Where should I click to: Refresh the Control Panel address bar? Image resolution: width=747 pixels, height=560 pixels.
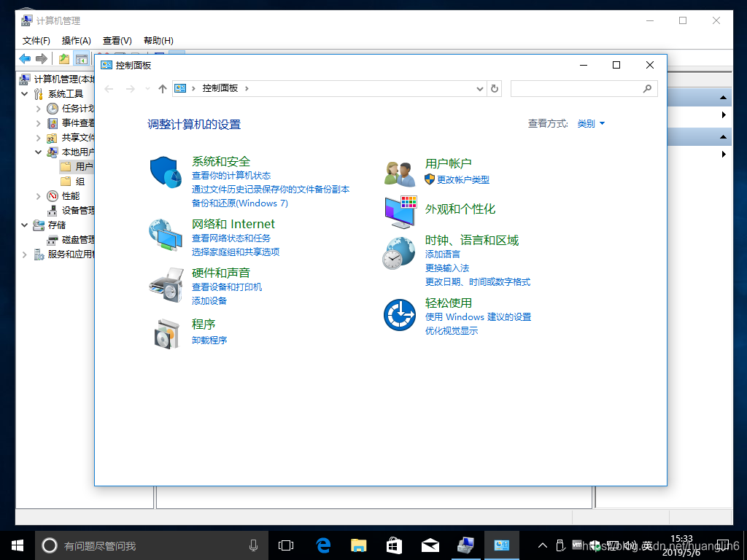point(495,88)
